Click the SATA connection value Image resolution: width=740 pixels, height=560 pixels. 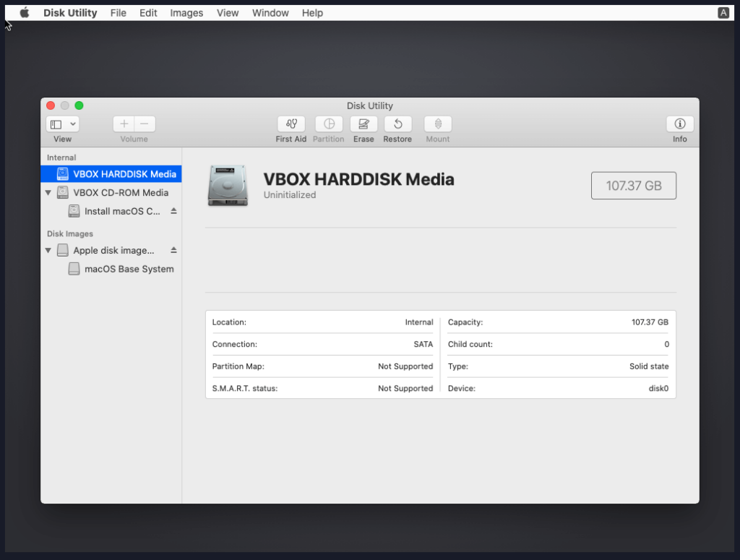423,345
